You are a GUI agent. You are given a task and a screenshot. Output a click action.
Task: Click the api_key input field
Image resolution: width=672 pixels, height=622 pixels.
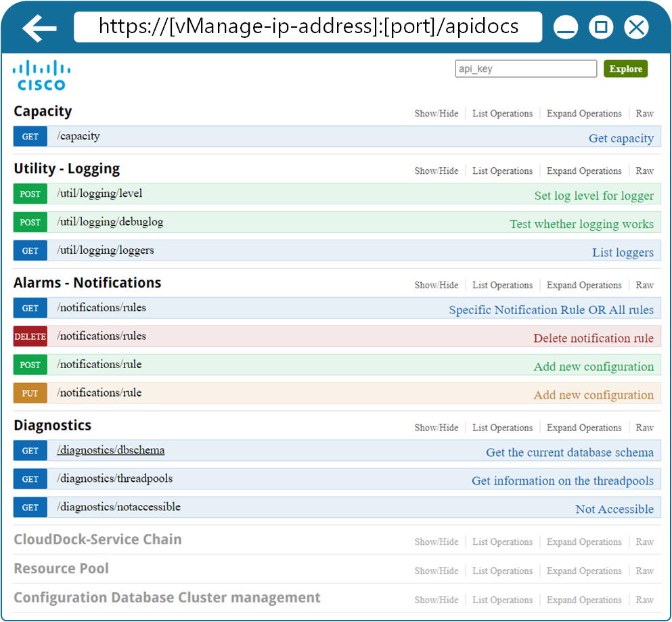click(x=526, y=68)
